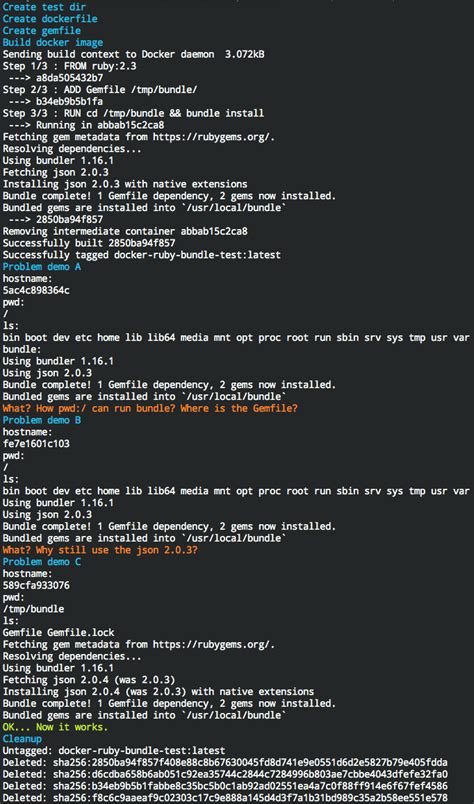Screen dimensions: 474x804
Task: Click the 'Problem demo A' heading
Action: [42, 267]
